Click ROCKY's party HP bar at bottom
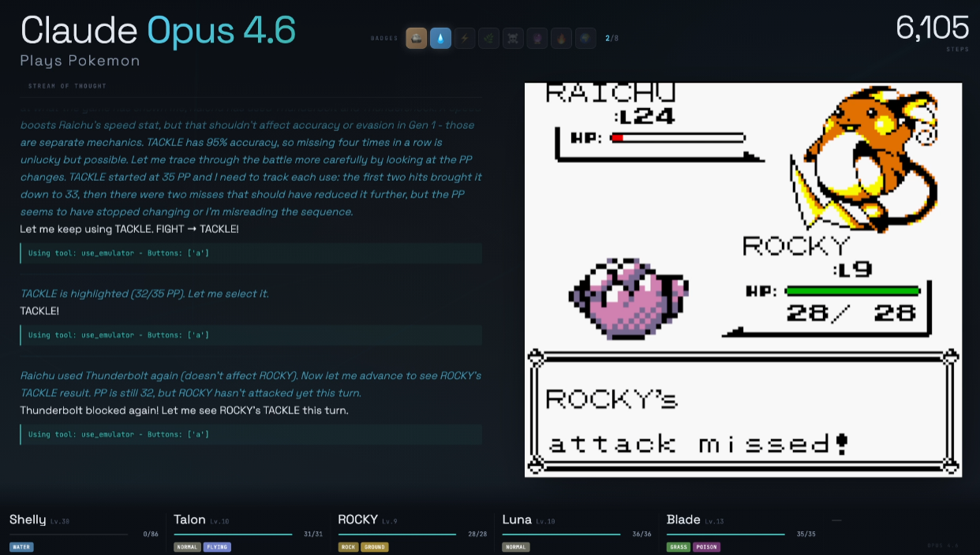980x555 pixels. (397, 534)
